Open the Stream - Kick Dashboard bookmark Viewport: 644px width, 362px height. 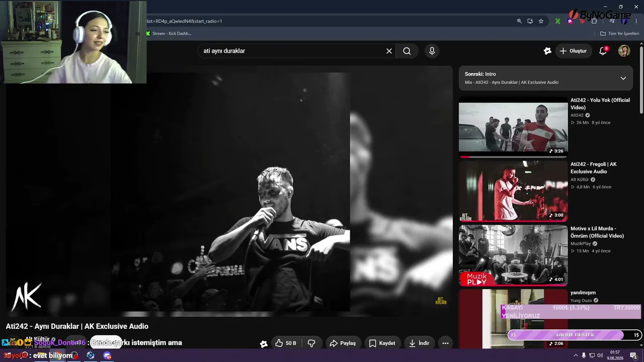coord(169,34)
